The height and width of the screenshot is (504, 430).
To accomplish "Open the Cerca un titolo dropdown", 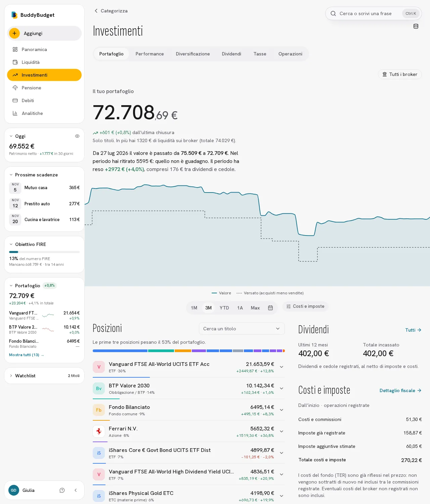I will [x=242, y=329].
